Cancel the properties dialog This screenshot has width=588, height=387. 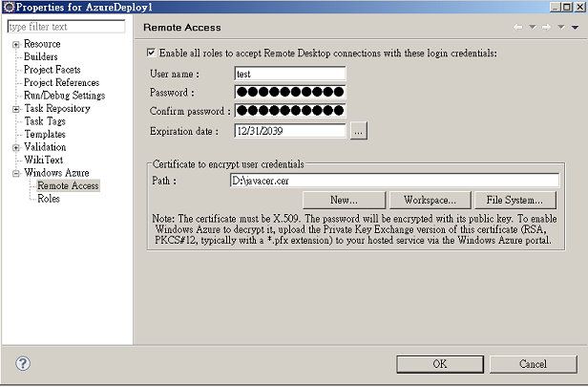click(x=533, y=364)
